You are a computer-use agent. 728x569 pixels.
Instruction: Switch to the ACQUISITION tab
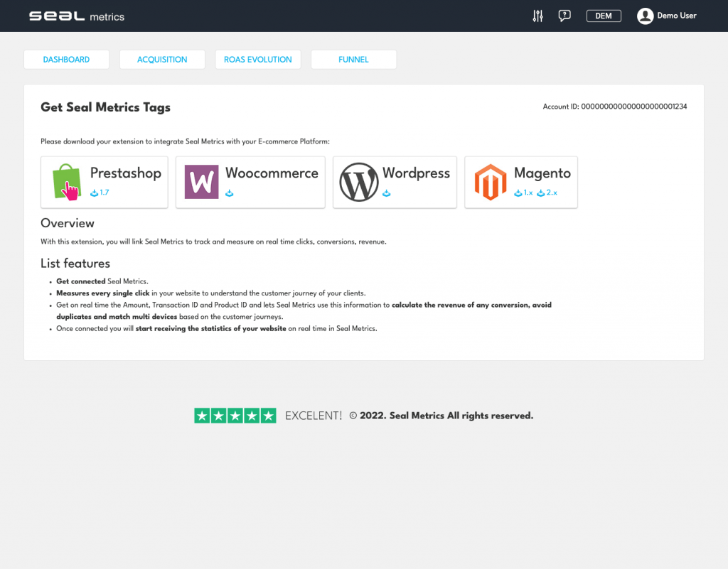click(162, 60)
